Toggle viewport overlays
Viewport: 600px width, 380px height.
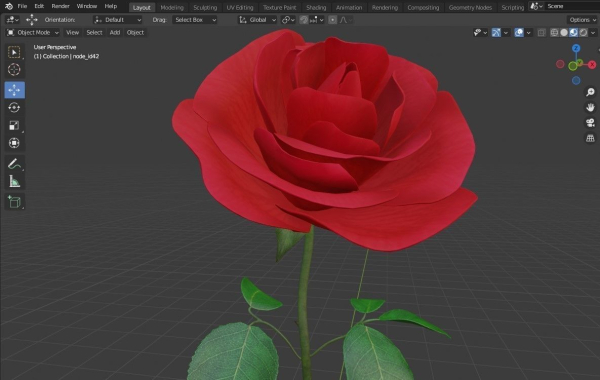[x=519, y=33]
